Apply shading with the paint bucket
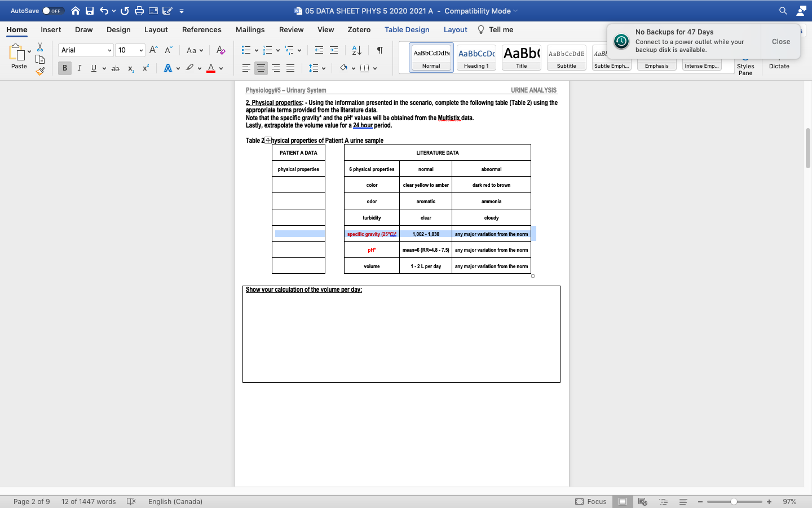 coord(343,68)
